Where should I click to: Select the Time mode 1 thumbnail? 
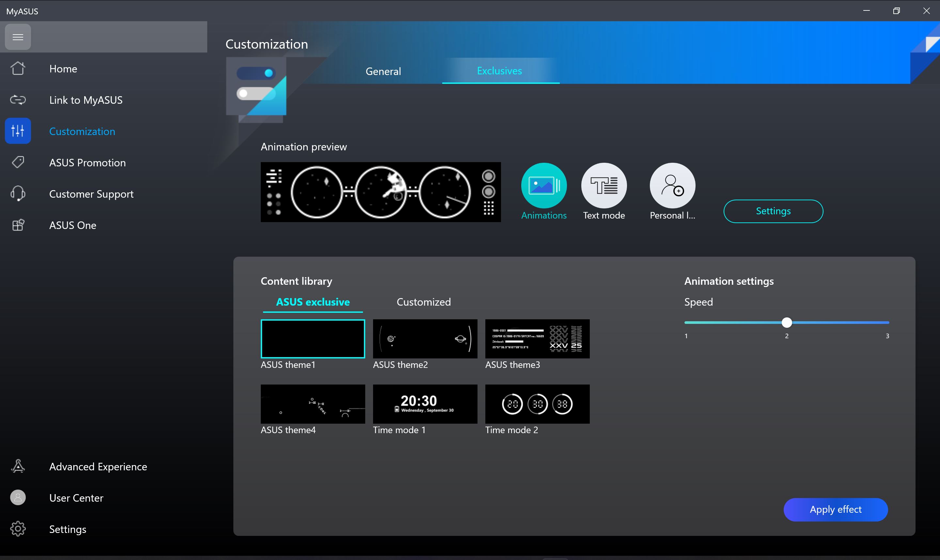pos(425,404)
